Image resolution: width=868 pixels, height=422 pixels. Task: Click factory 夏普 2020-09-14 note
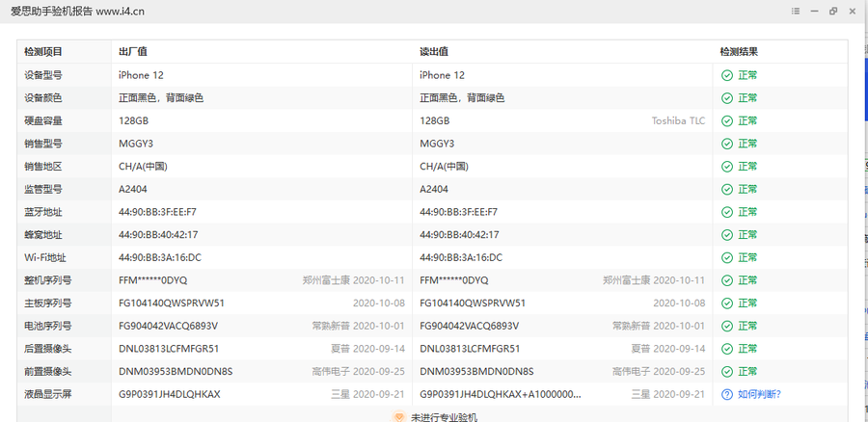coord(368,349)
